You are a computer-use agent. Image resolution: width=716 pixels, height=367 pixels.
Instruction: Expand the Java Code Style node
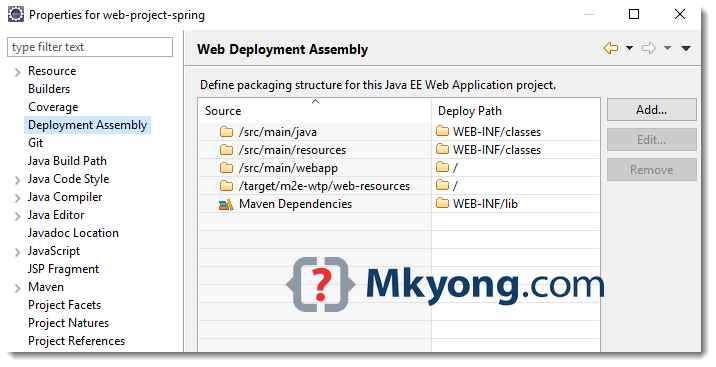17,180
